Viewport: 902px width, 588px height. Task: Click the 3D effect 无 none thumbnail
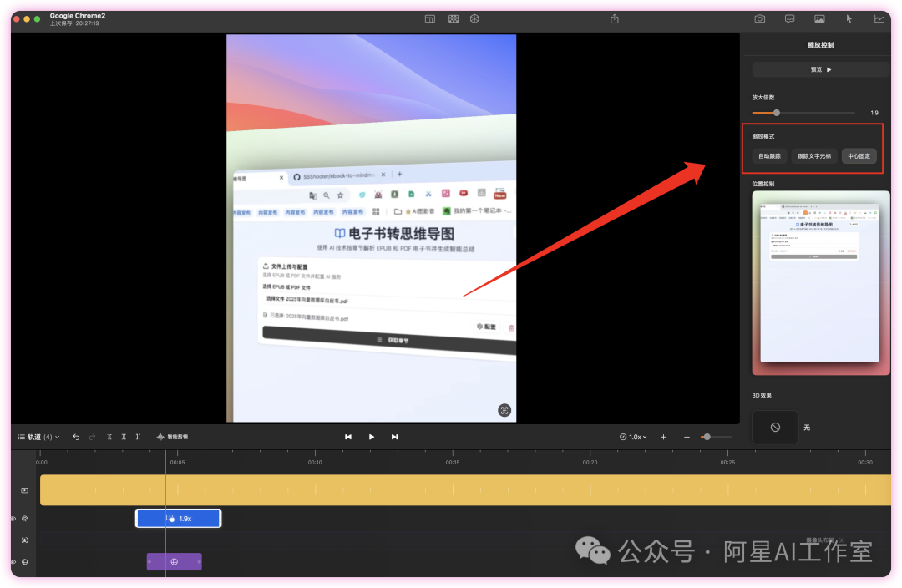coord(775,427)
